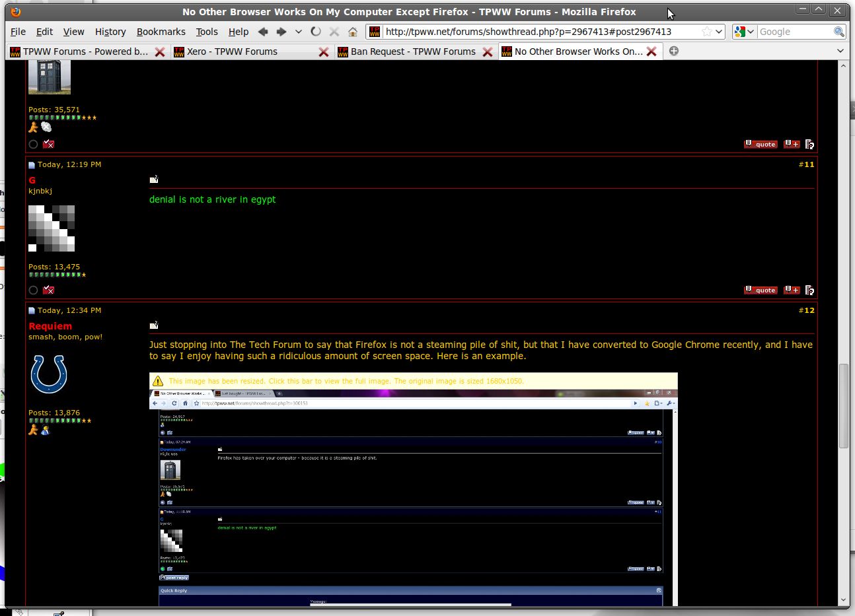Go back with the back arrow
The width and height of the screenshot is (855, 616).
coord(263,32)
